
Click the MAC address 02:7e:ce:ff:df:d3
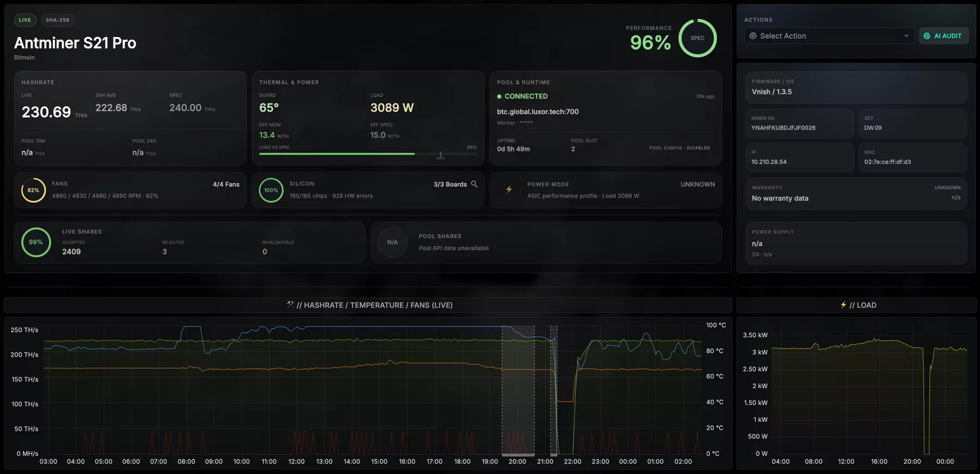[887, 162]
